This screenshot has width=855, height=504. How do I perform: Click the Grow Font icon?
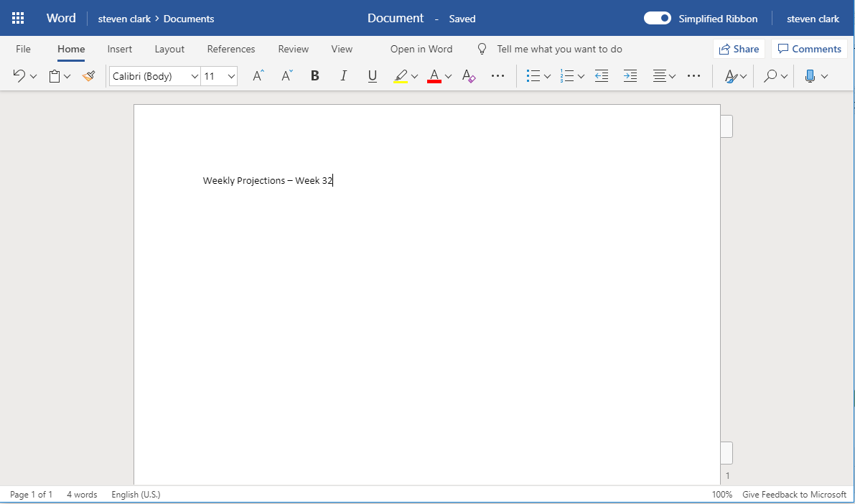pyautogui.click(x=258, y=76)
